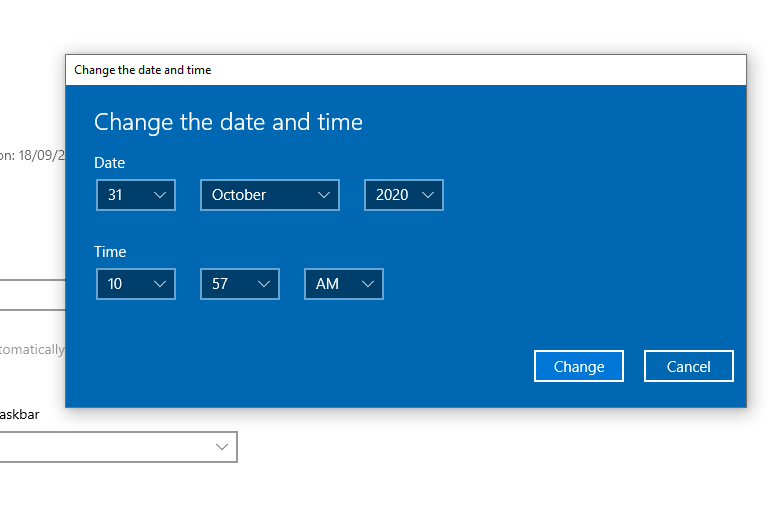Click the chevron arrow beside year 2020
The image size is (776, 512).
click(x=428, y=195)
